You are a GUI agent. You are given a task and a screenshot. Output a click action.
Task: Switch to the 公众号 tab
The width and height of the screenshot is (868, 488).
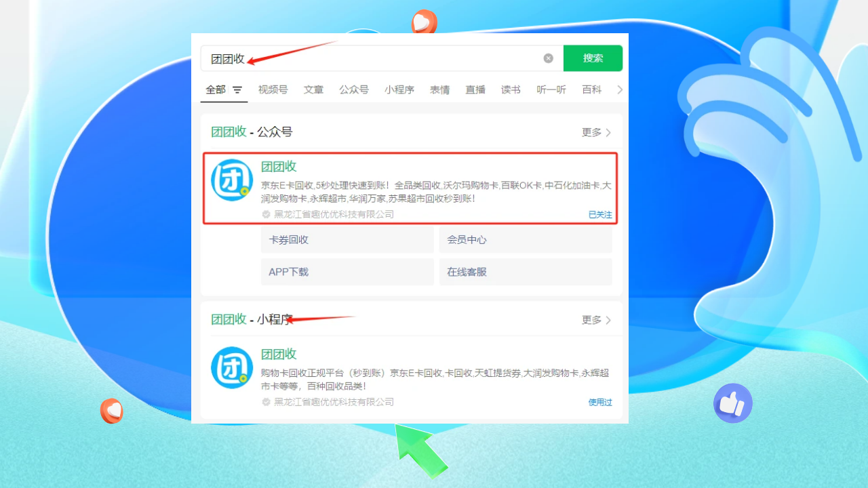(x=354, y=89)
